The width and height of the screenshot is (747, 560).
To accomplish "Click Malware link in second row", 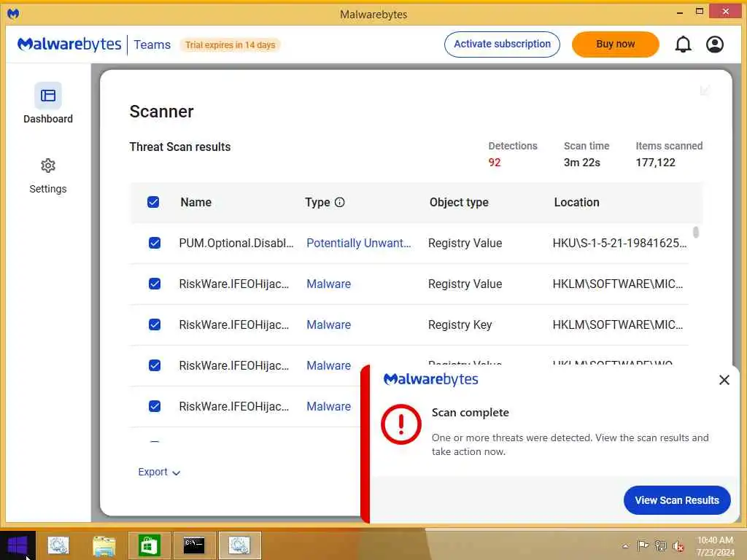I will [x=329, y=284].
